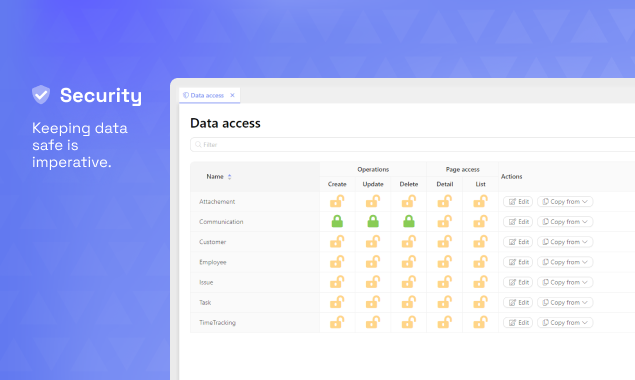The image size is (635, 380).
Task: Click Delete lock icon in TimeTracking row
Action: point(409,322)
